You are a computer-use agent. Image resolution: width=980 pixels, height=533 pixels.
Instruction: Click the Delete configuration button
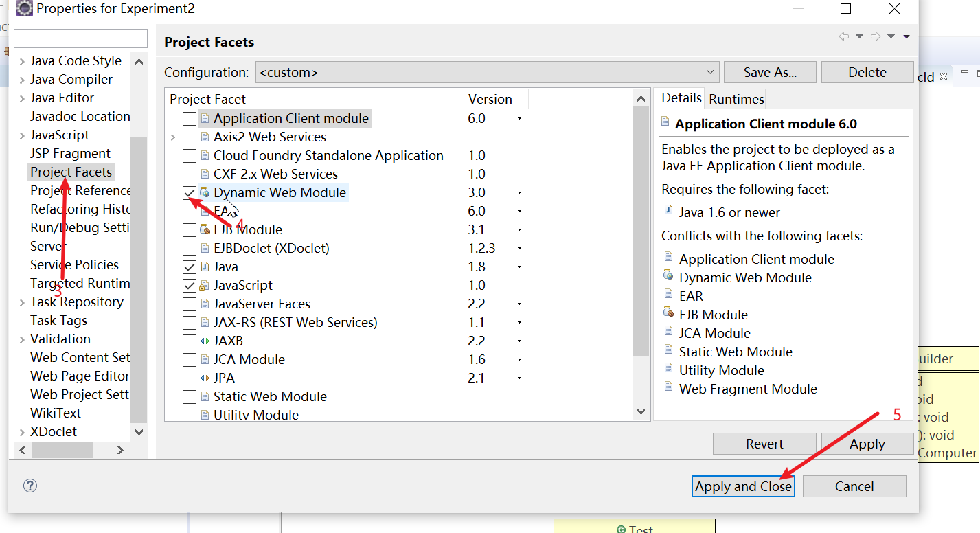click(867, 72)
